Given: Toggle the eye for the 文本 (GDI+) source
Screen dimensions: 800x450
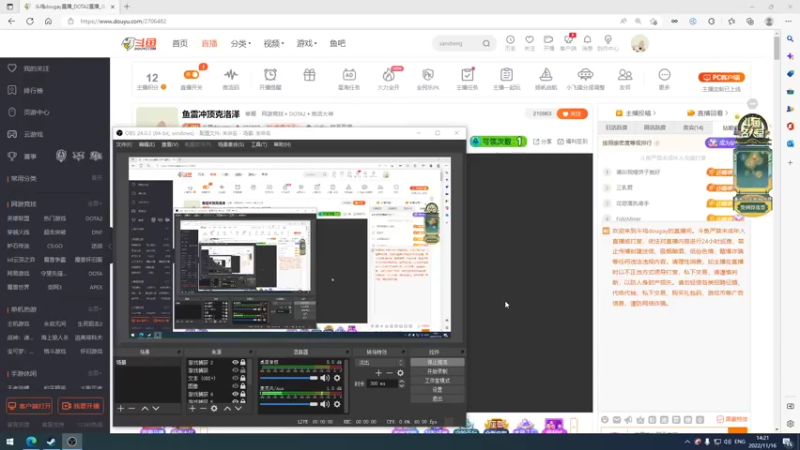Looking at the screenshot, I should tap(235, 378).
